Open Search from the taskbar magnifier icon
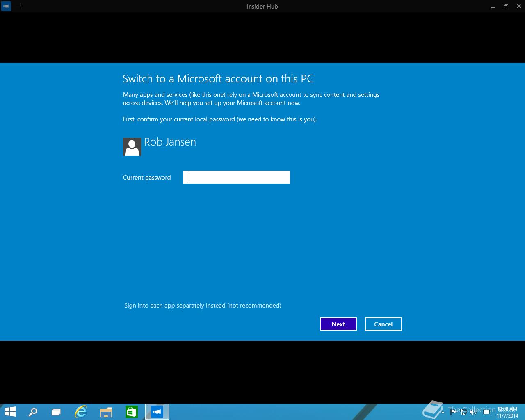525x420 pixels. click(32, 412)
